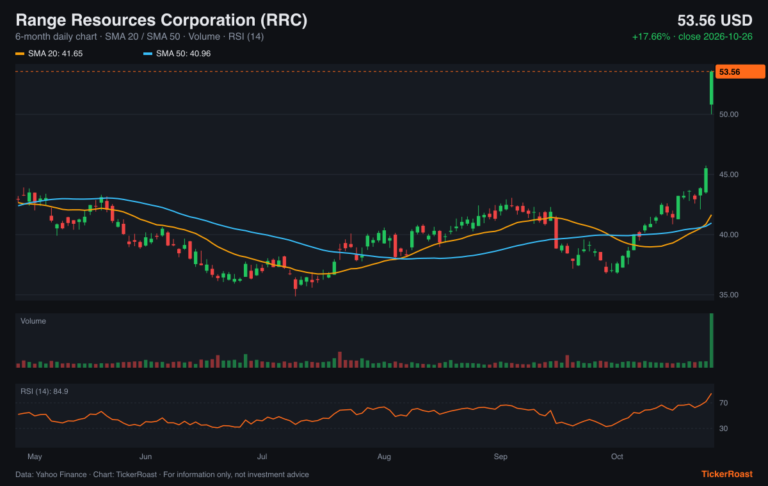This screenshot has height=486, width=768.
Task: Click the Range Resources Corporation (RRC) title
Action: [161, 20]
